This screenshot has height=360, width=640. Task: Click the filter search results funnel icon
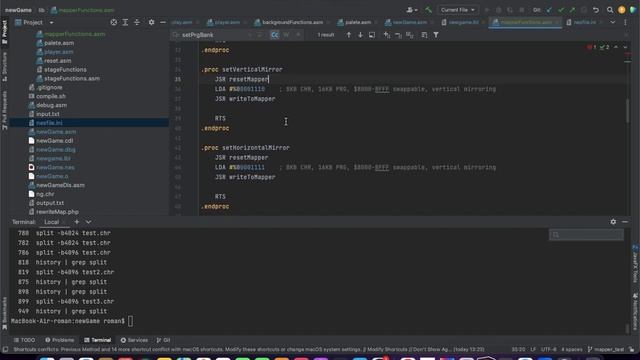point(436,35)
